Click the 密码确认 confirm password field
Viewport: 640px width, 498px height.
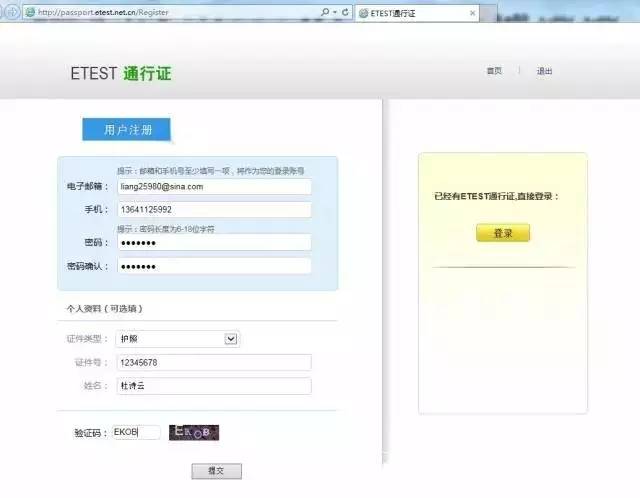pyautogui.click(x=214, y=266)
